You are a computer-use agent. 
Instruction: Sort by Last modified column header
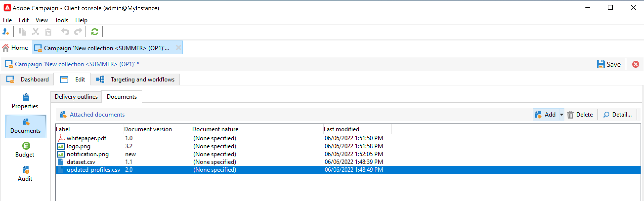point(358,129)
